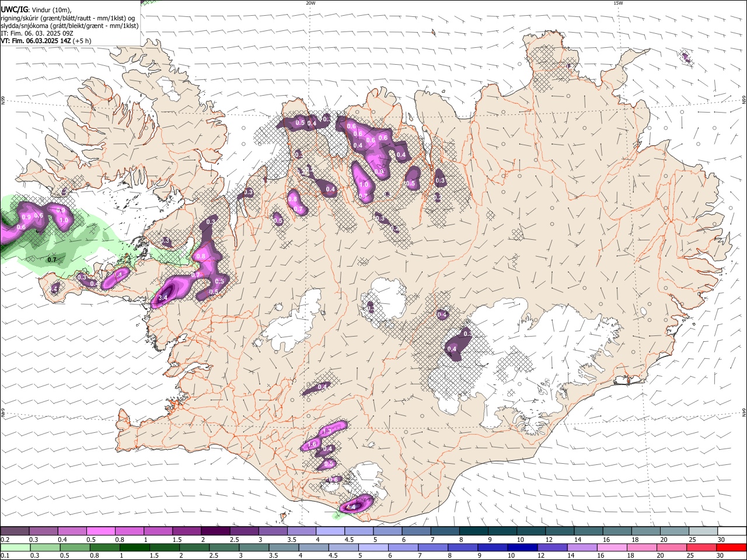Select the light pink 16 swatch in rain scale
Screen dimensions: 747x560
pyautogui.click(x=612, y=548)
